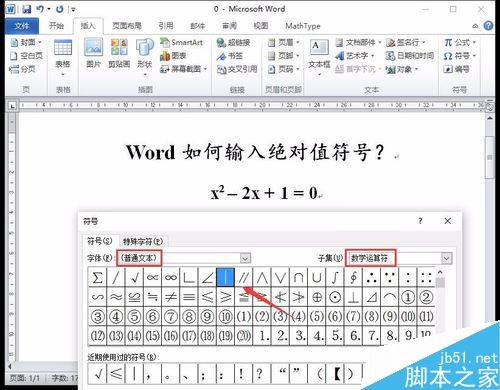Close the Symbol (符号) dialog

click(x=448, y=221)
